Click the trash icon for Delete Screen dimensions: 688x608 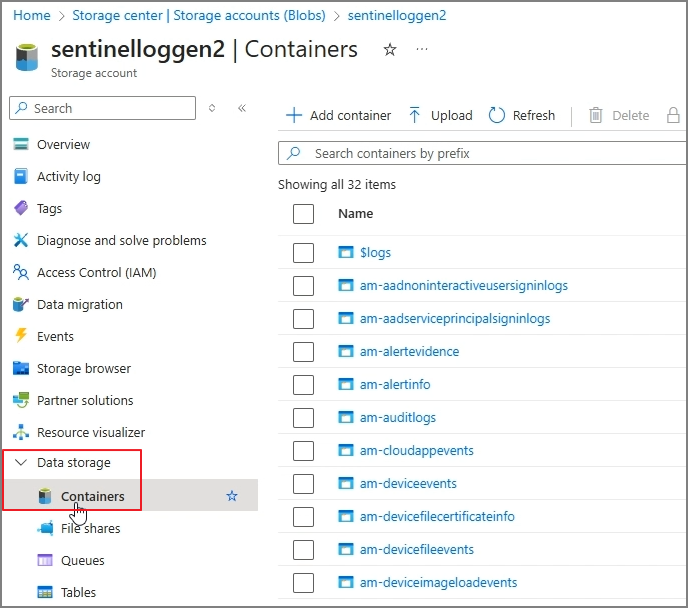(595, 115)
